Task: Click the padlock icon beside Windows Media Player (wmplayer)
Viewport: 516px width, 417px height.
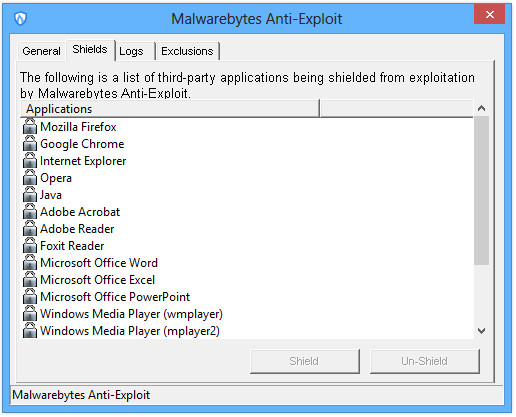Action: pos(30,314)
